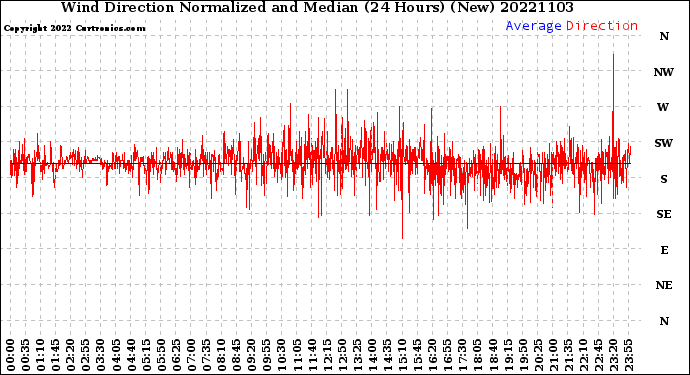This screenshot has height=375, width=690.
Task: Click the 09:55 time label
Action: coord(267,355)
